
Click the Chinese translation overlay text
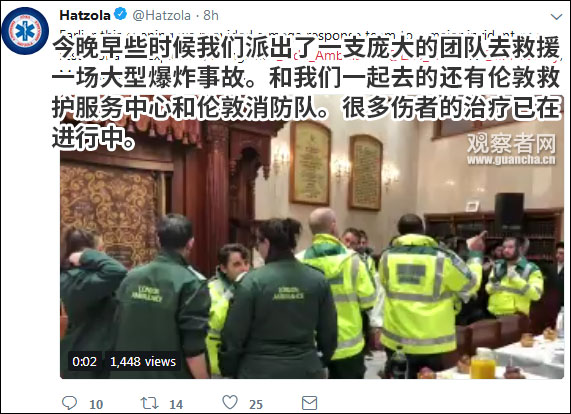click(306, 92)
